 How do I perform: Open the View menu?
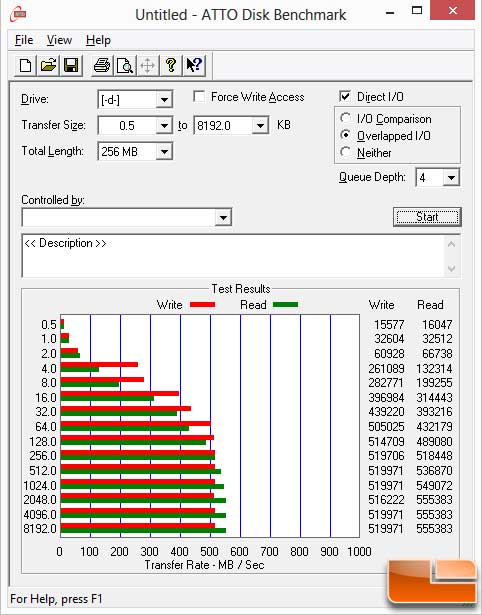coord(59,40)
